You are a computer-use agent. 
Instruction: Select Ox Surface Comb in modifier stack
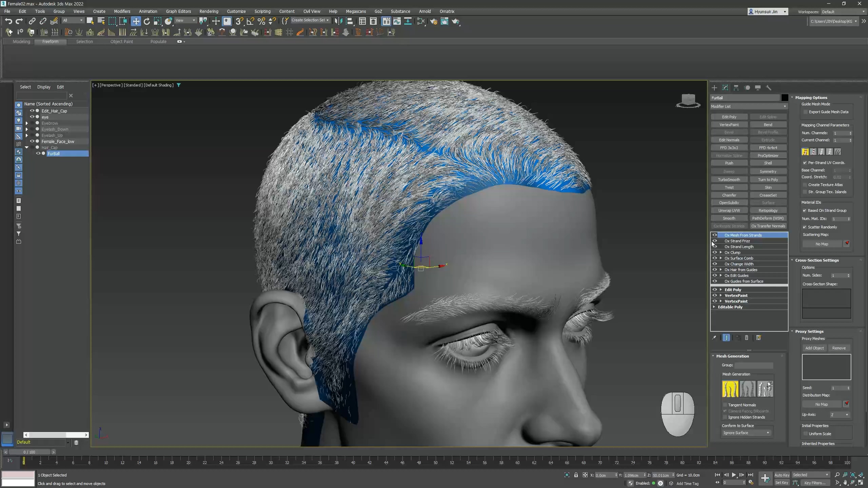[739, 258]
